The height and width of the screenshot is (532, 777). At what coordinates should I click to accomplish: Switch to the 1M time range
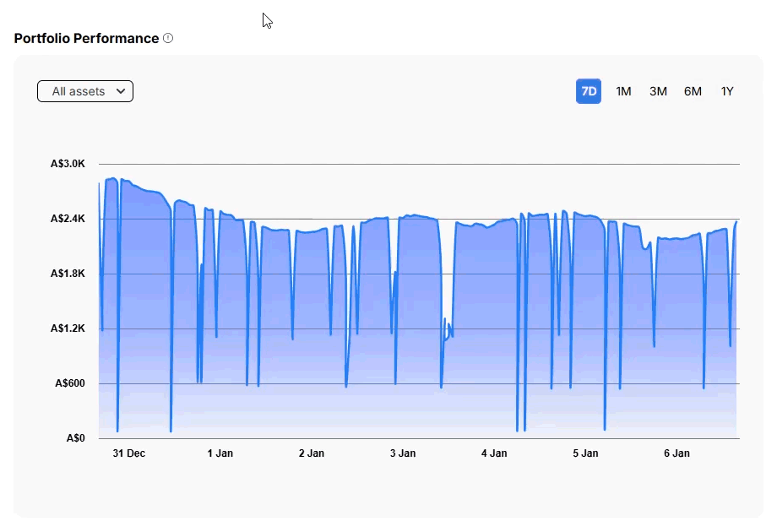pos(623,91)
